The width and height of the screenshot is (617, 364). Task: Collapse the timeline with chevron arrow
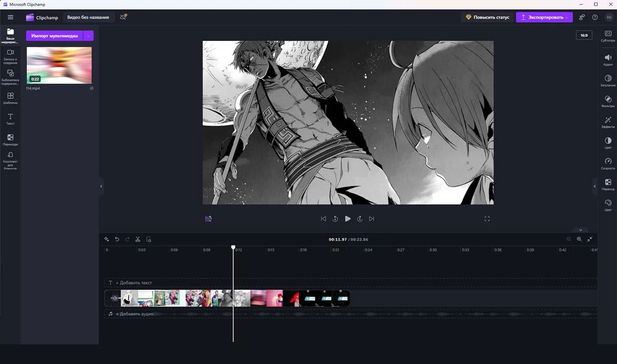(581, 230)
